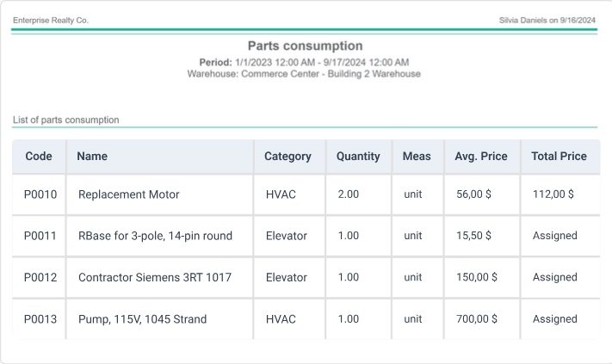Click the Name column header
The image size is (612, 364).
tap(92, 157)
